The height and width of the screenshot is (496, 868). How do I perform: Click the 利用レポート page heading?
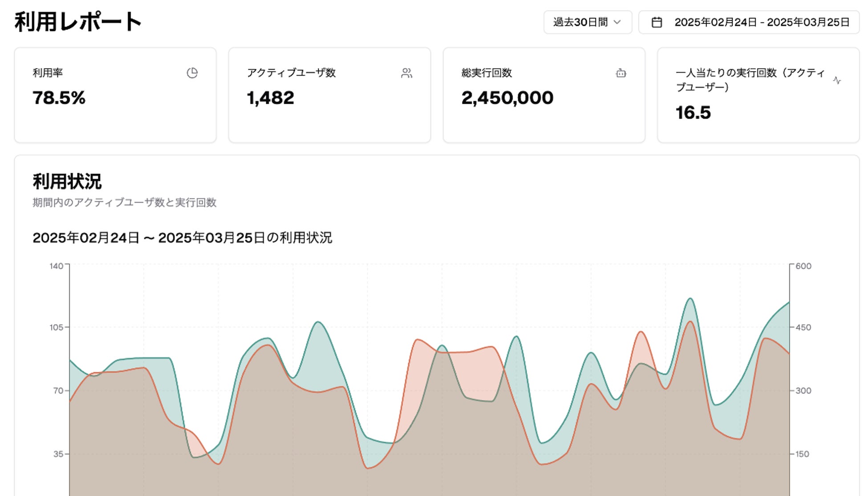click(78, 21)
